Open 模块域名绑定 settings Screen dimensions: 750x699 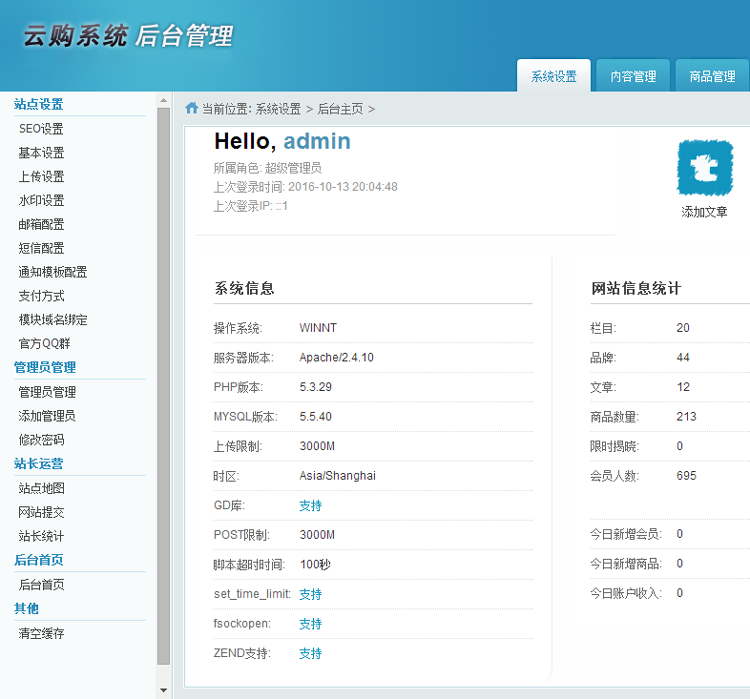point(53,321)
